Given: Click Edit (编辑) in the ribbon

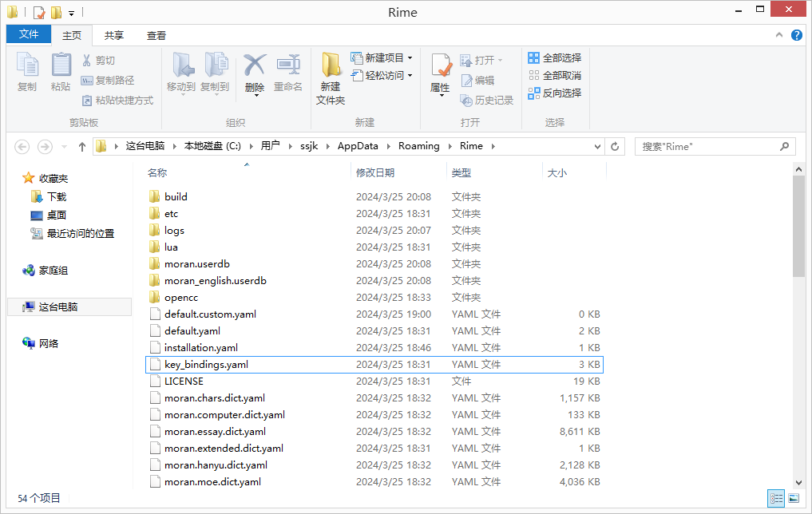Looking at the screenshot, I should click(x=478, y=81).
